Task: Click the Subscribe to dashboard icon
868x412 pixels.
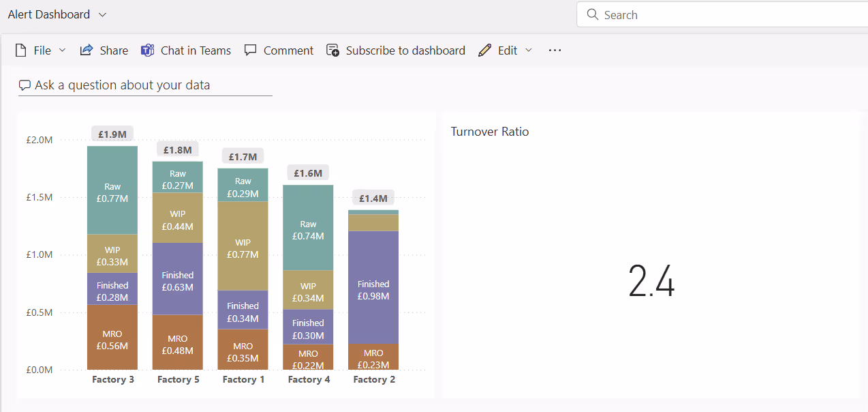Action: pos(333,50)
